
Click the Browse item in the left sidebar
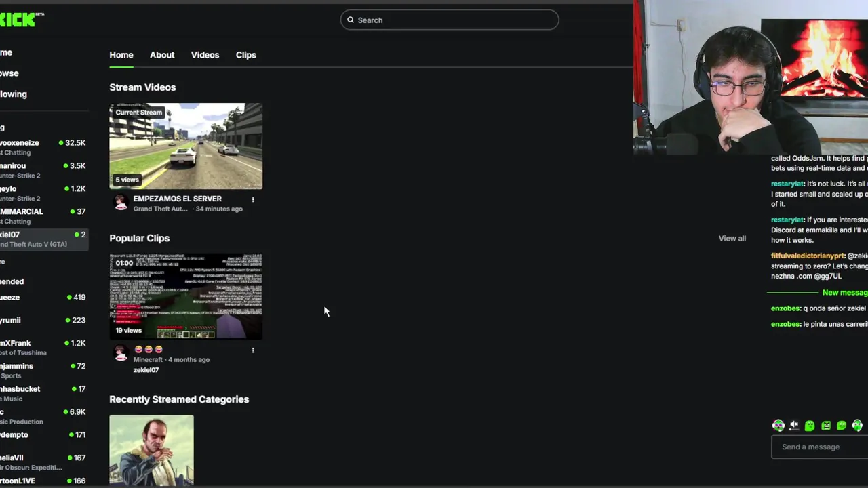(9, 73)
